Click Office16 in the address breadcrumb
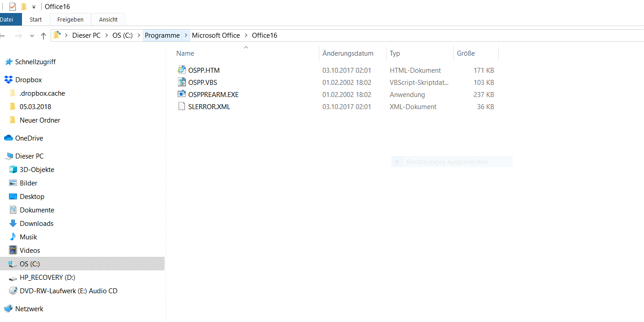The image size is (644, 322). 265,35
